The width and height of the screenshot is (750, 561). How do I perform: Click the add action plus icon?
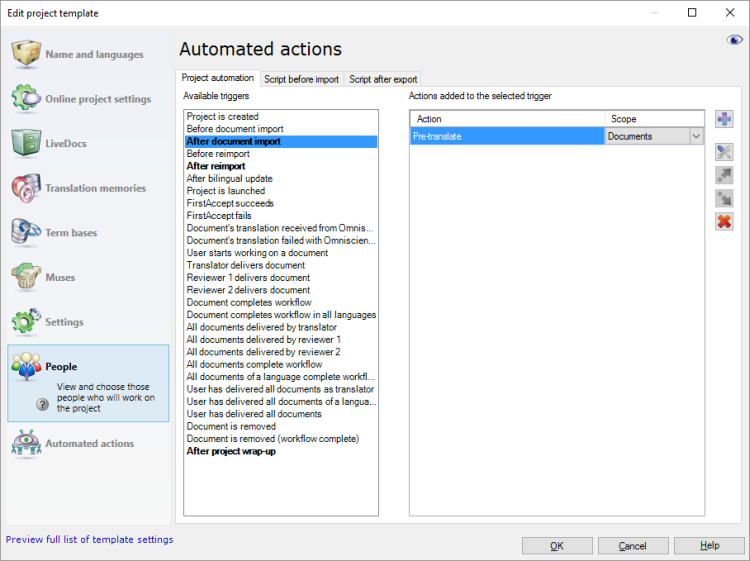(725, 119)
